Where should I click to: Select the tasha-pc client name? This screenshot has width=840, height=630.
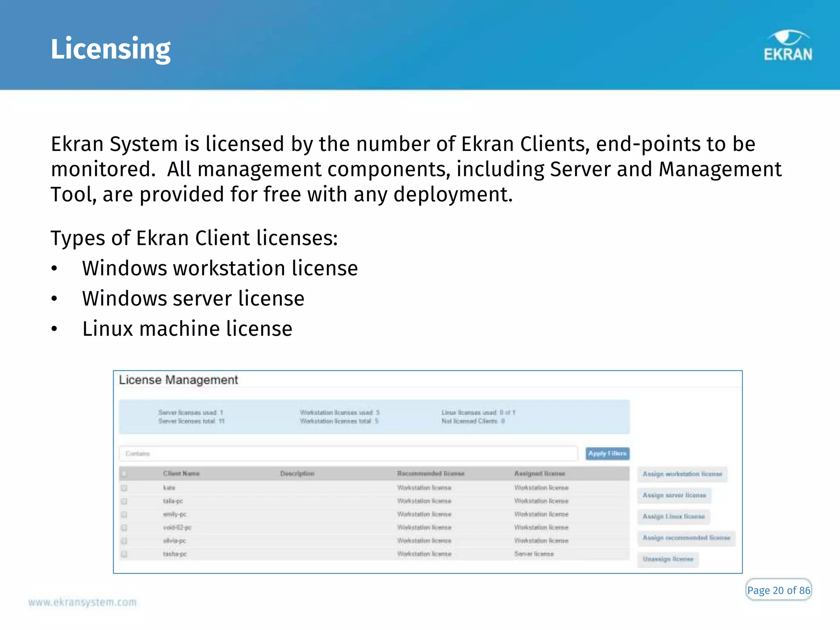(x=175, y=554)
